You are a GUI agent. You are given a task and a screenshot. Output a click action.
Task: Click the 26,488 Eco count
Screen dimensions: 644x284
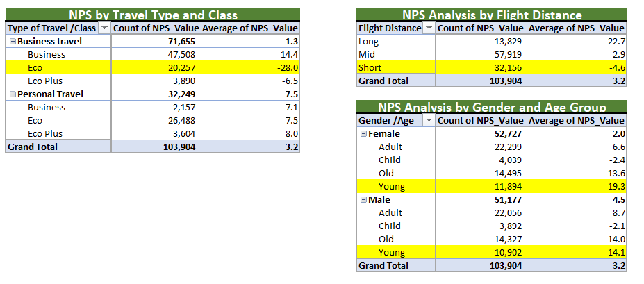pyautogui.click(x=181, y=121)
